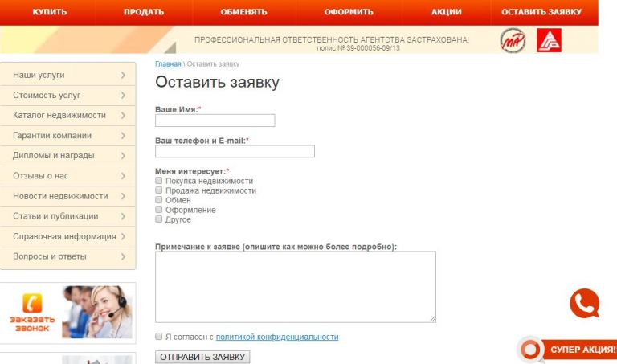Open the АКЦИИ top menu item
The height and width of the screenshot is (364, 617).
(446, 12)
